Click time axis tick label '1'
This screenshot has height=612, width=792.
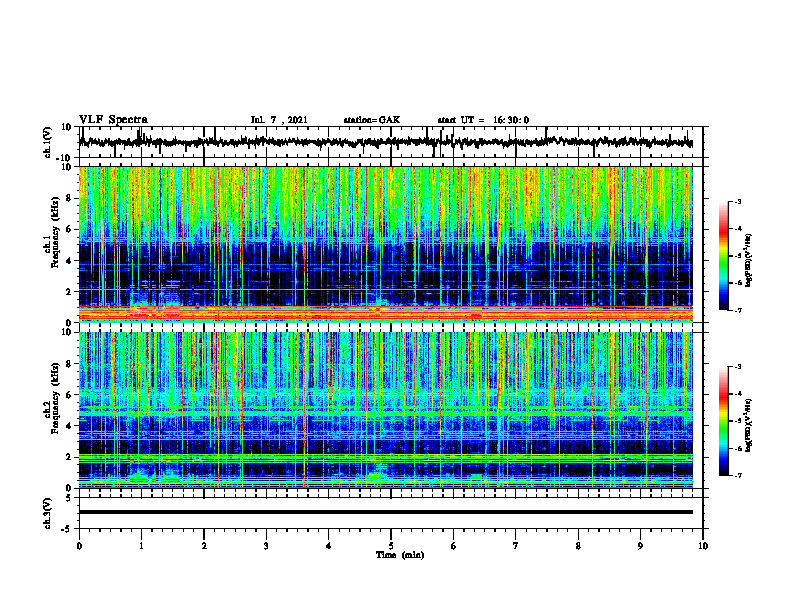(141, 546)
